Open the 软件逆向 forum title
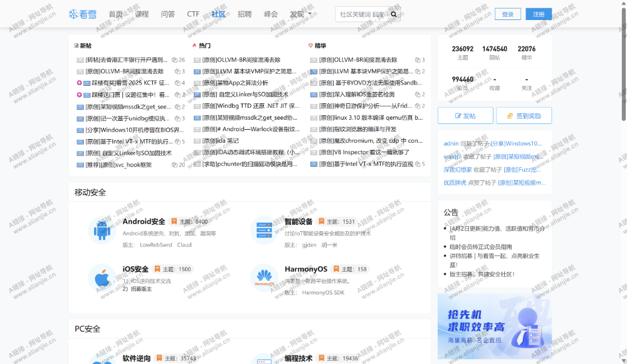The width and height of the screenshot is (627, 364). click(x=137, y=358)
